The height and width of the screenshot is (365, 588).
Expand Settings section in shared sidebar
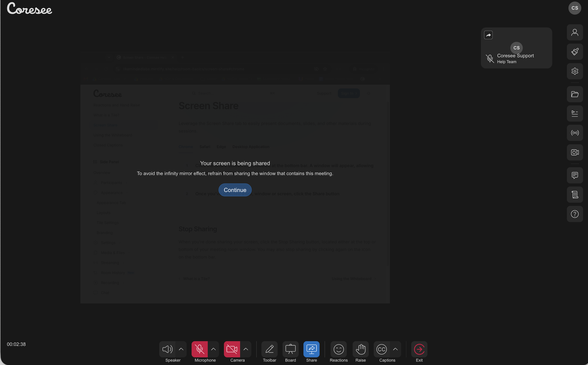point(108,243)
